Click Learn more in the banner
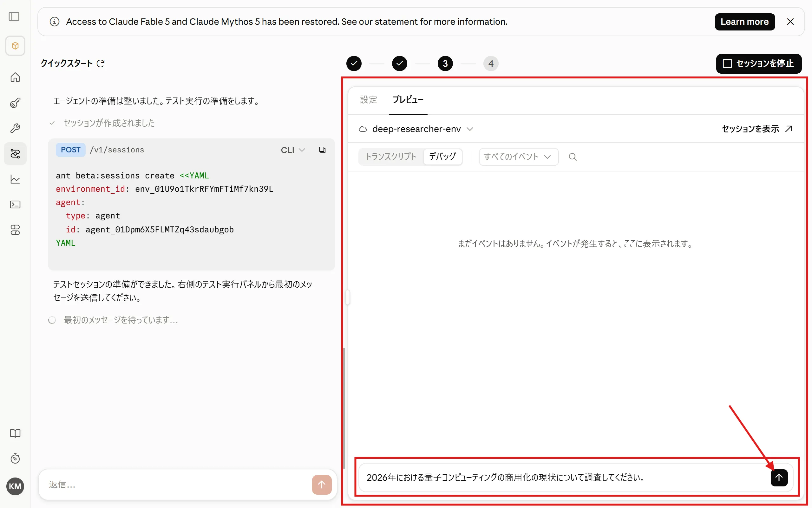Screen dimensions: 812x508 744,22
